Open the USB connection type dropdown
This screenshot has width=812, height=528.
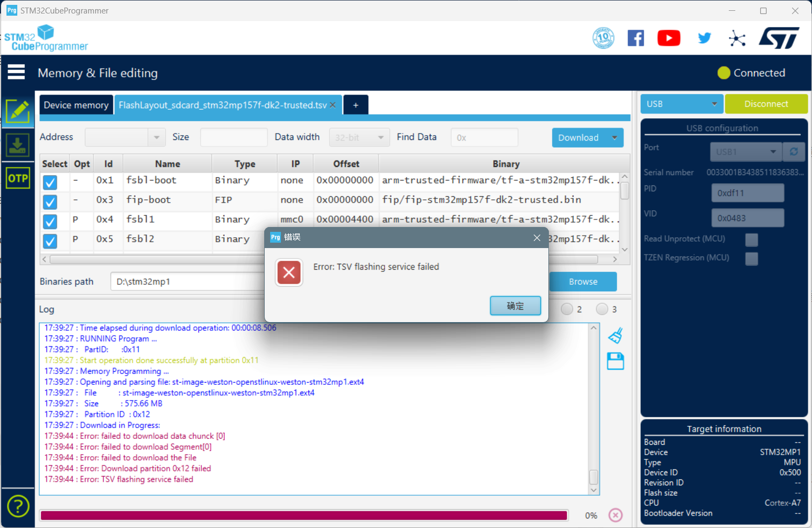pos(681,104)
